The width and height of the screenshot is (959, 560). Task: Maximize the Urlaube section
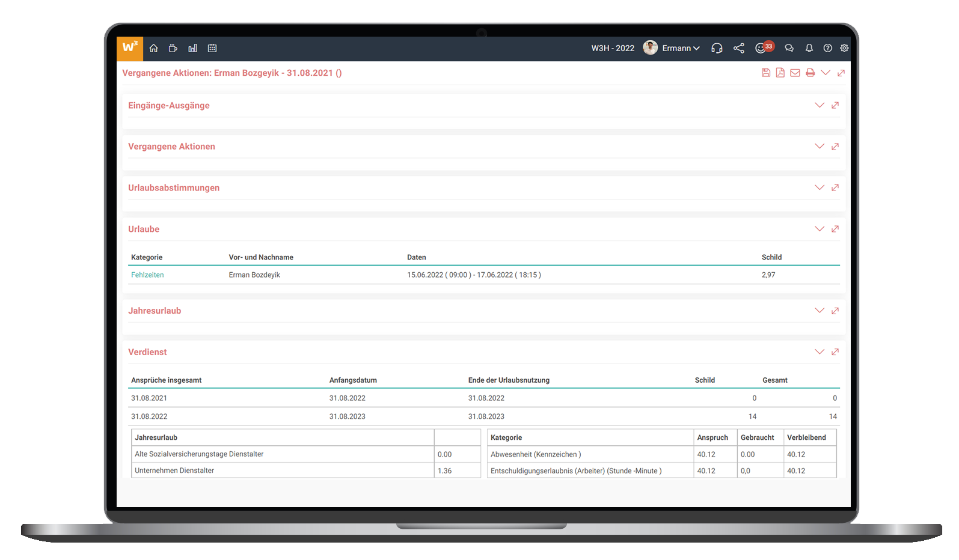[x=835, y=229]
